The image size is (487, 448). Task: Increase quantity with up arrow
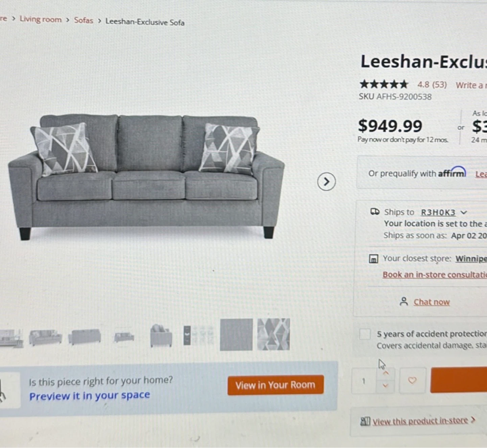click(386, 373)
